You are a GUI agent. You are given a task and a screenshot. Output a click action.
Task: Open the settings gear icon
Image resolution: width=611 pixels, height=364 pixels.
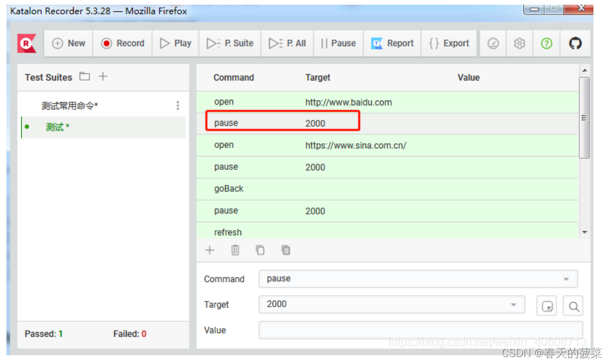coord(519,43)
